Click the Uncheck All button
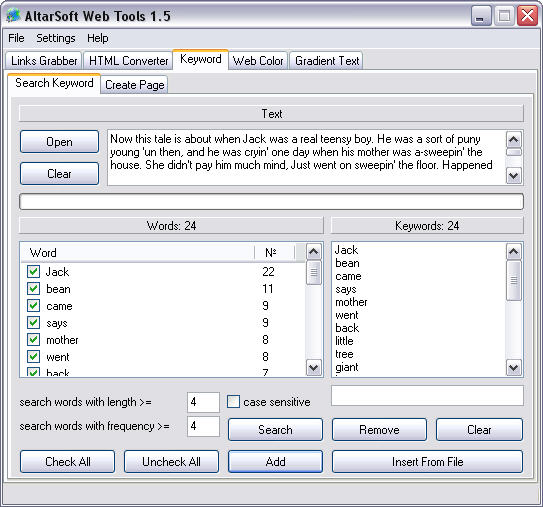The image size is (543, 507). 171,461
